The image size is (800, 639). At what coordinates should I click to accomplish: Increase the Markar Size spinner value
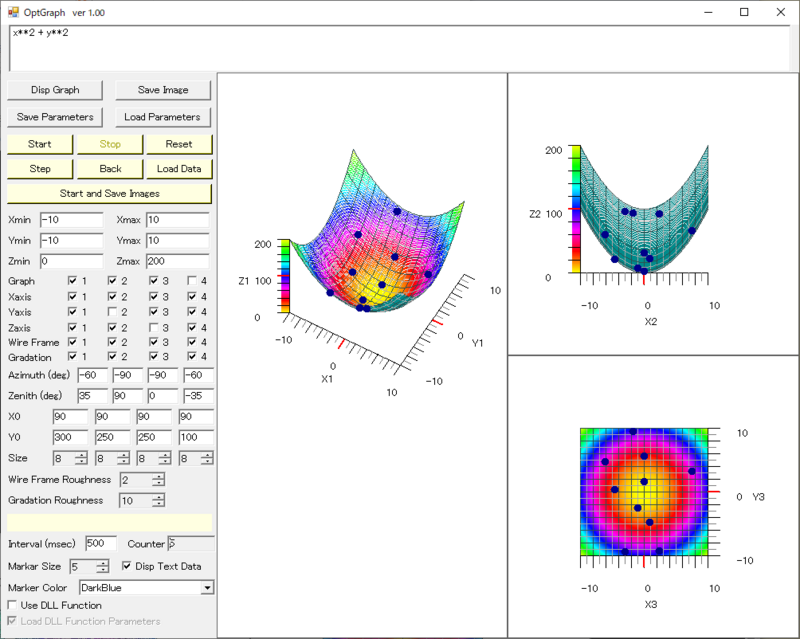coord(103,563)
